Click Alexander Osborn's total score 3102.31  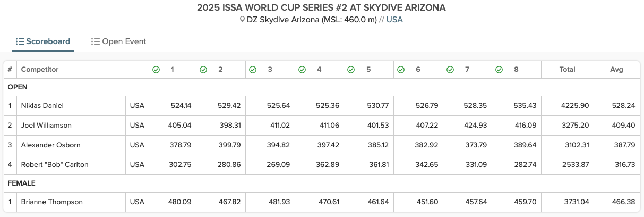click(x=576, y=145)
